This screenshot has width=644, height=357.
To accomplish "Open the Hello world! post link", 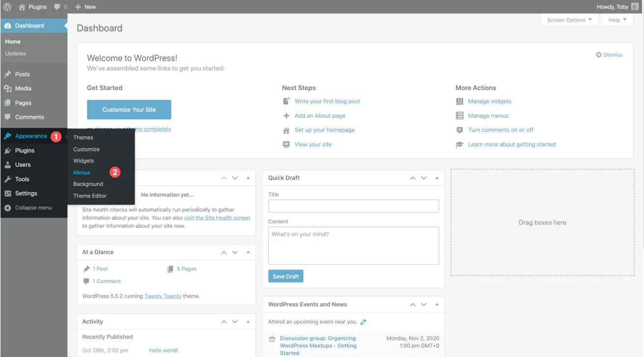I will tap(164, 351).
